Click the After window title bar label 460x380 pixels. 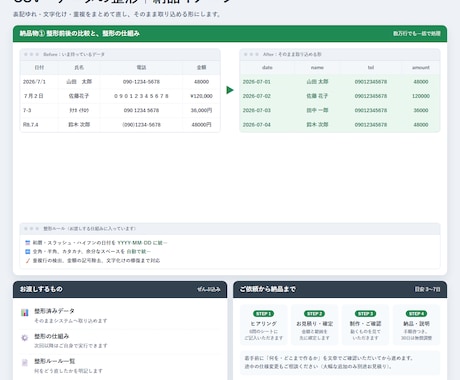pos(292,54)
